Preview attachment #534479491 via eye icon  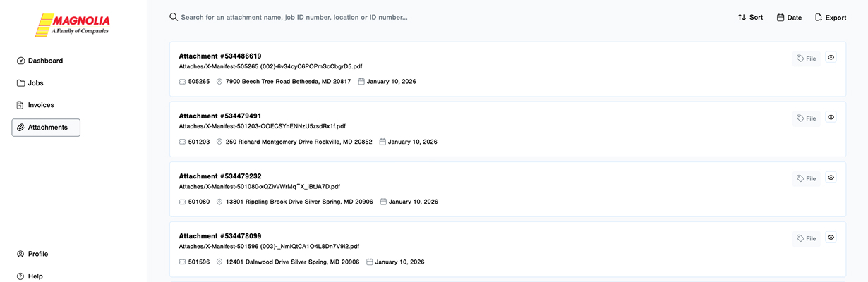coord(831,118)
